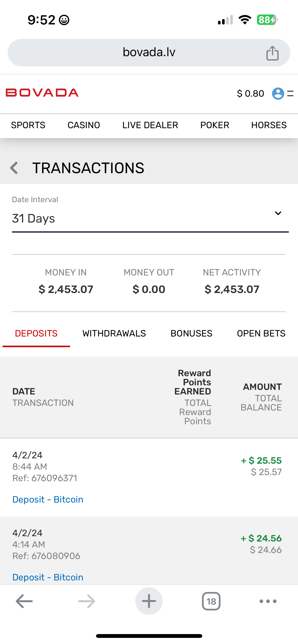
Task: Tap the bovada.lv address bar
Action: [x=149, y=52]
